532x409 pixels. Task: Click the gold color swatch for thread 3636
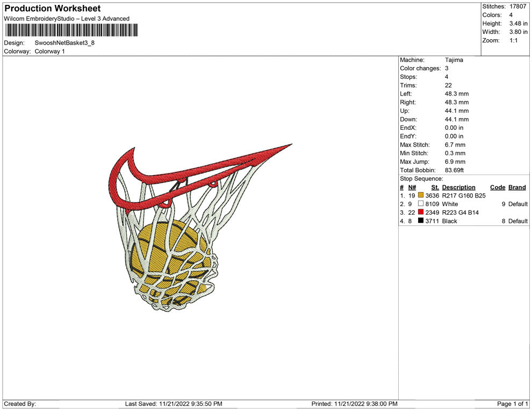pyautogui.click(x=421, y=195)
